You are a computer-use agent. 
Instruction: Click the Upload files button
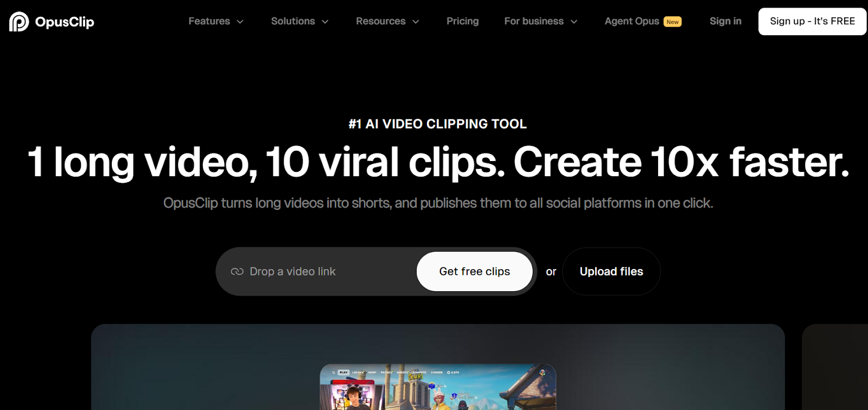point(611,271)
